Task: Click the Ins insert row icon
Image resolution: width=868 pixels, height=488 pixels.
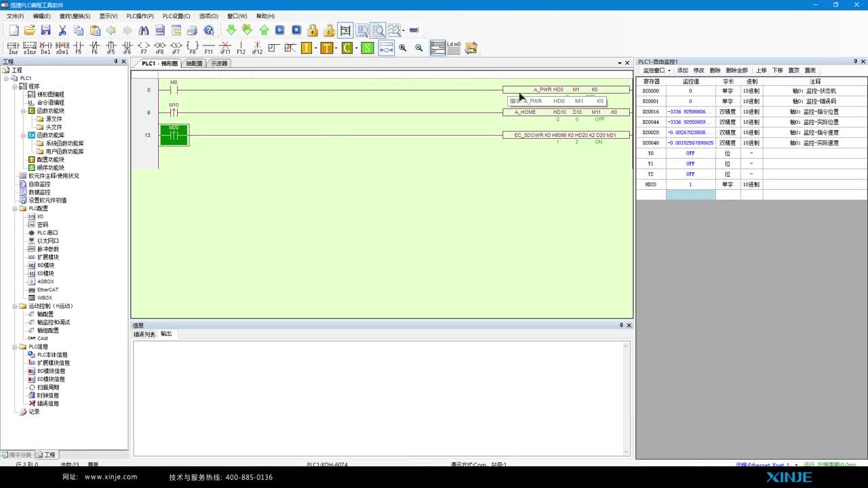Action: [13, 47]
